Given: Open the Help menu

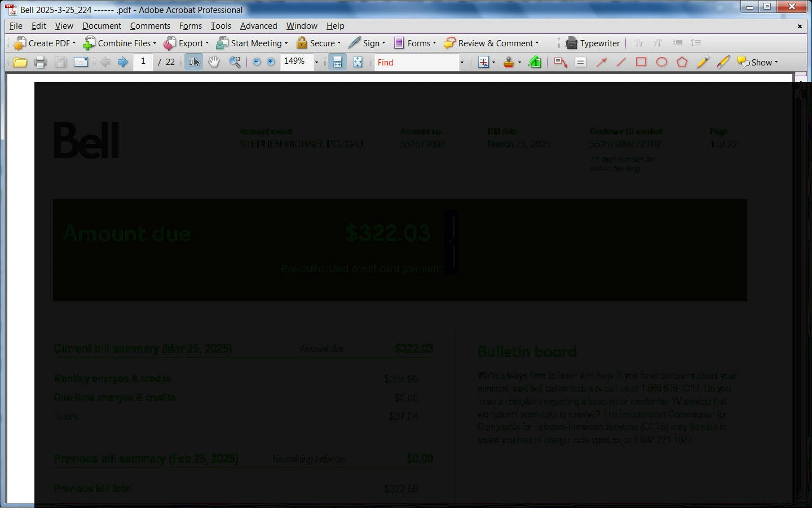Looking at the screenshot, I should (x=336, y=26).
